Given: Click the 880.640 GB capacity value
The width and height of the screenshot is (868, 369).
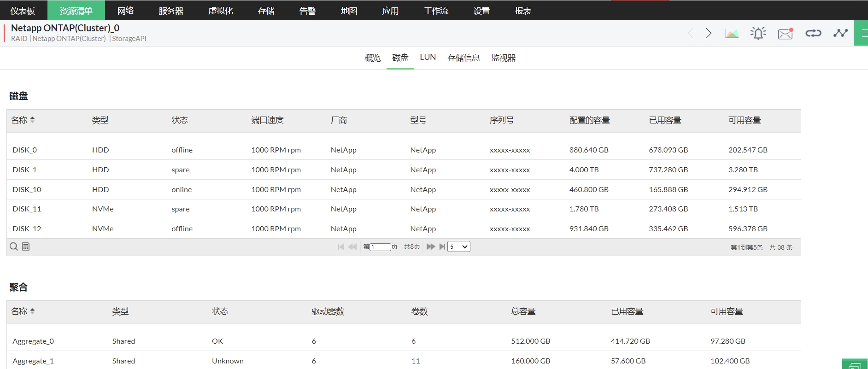Looking at the screenshot, I should tap(589, 150).
